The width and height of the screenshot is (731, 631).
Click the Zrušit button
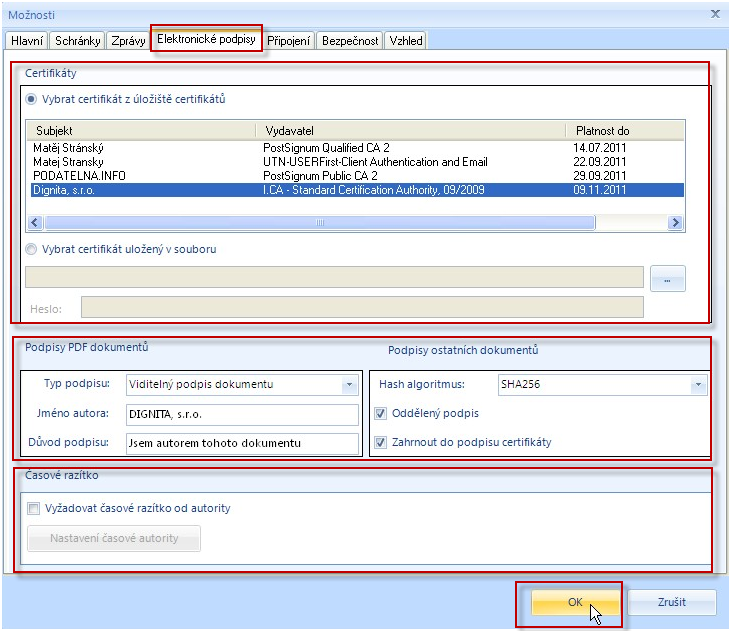click(672, 602)
